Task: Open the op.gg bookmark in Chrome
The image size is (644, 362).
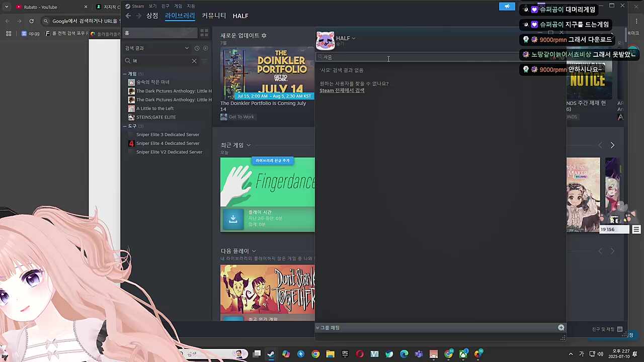Action: click(31, 34)
